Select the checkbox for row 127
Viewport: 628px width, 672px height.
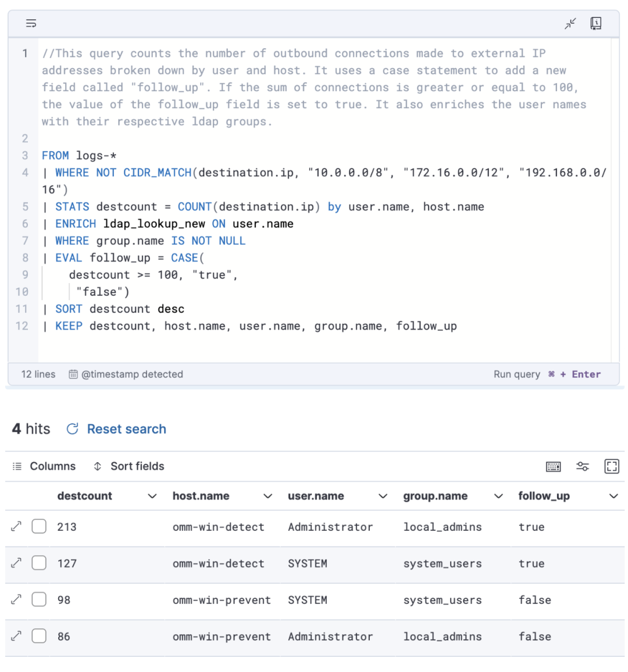click(x=39, y=563)
